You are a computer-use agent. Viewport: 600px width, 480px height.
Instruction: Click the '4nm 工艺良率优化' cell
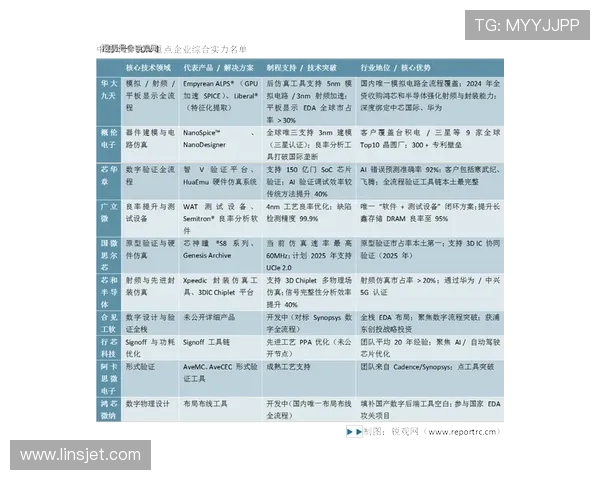click(x=309, y=218)
